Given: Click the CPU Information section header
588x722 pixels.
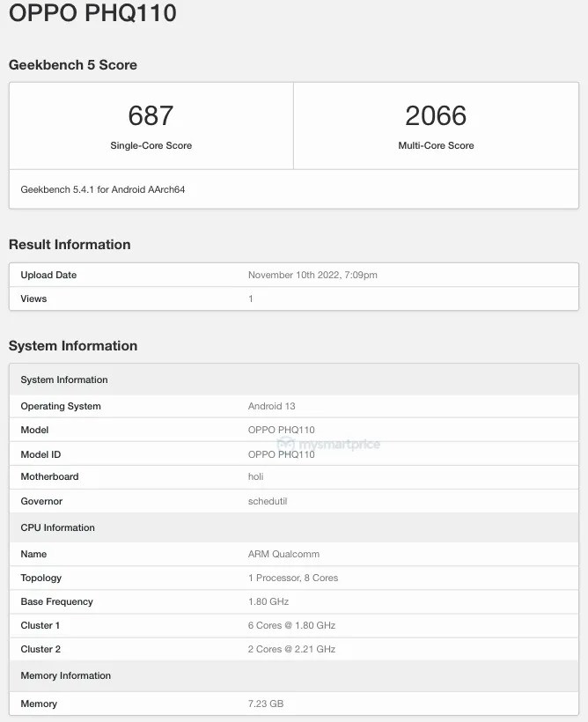Looking at the screenshot, I should 57,527.
